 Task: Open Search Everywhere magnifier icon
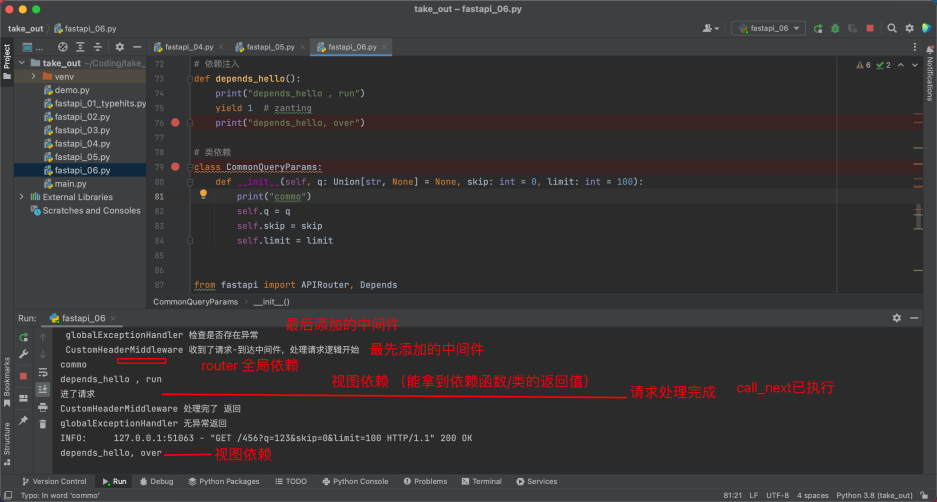tap(893, 29)
